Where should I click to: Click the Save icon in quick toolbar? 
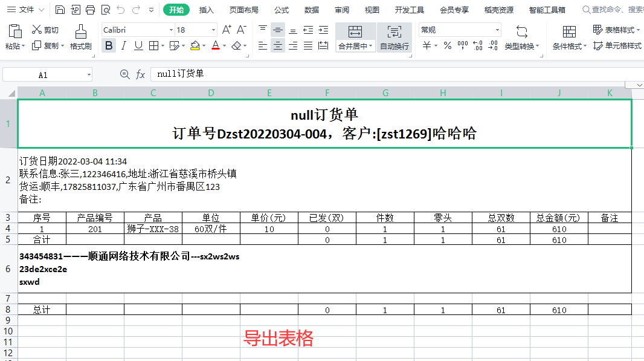coord(60,10)
